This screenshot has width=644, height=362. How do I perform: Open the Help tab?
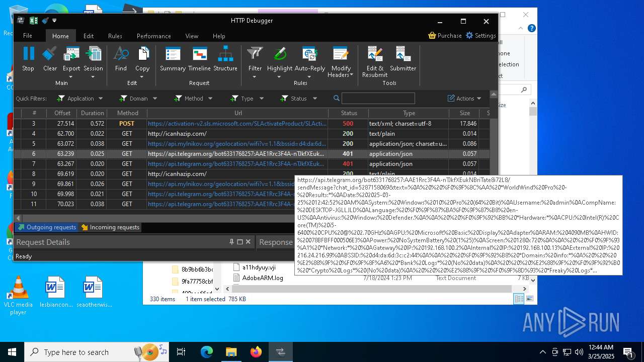coord(219,36)
